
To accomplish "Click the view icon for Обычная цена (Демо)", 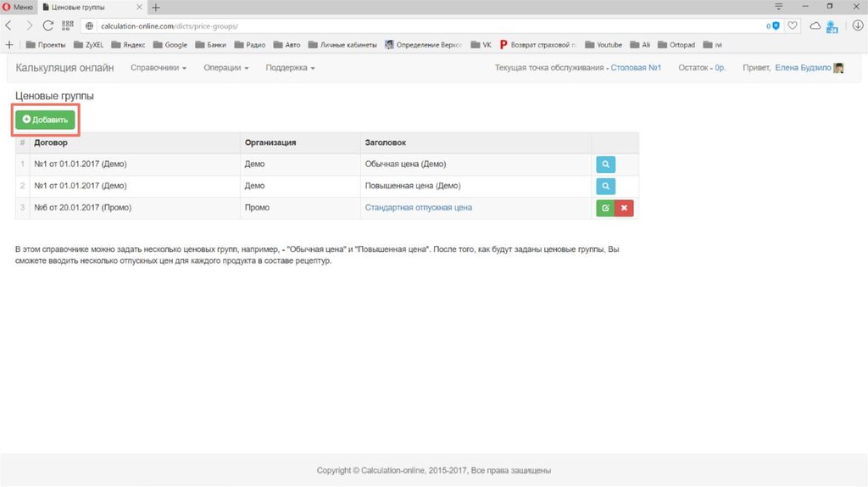I will click(x=605, y=164).
